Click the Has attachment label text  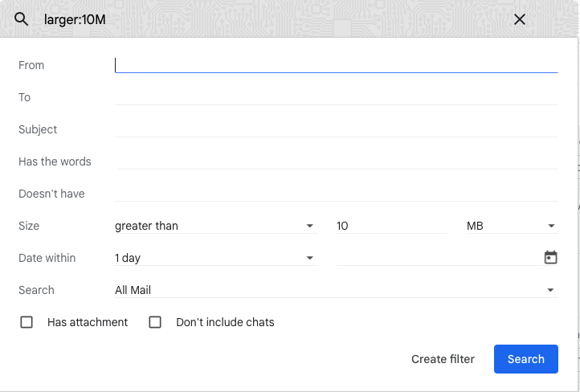(88, 322)
